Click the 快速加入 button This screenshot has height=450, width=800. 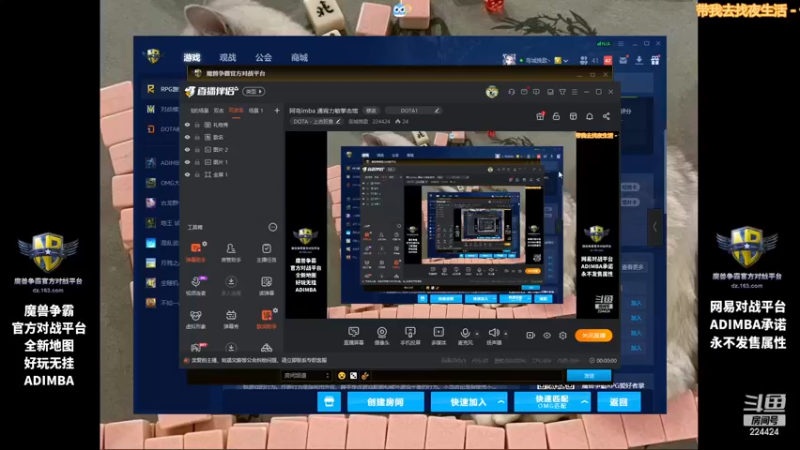469,402
